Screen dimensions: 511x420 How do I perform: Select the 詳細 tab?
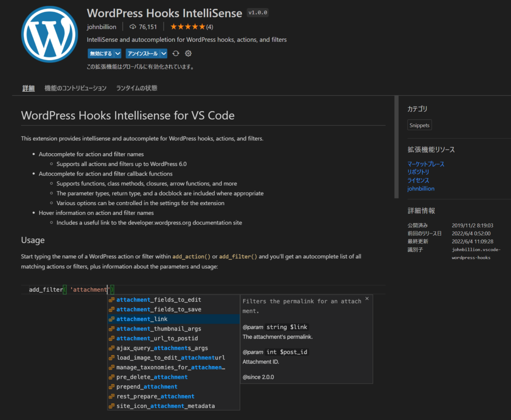point(28,88)
